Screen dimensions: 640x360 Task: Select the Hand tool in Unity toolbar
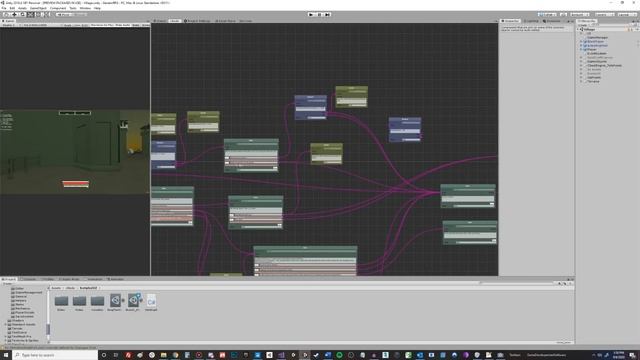click(x=7, y=14)
